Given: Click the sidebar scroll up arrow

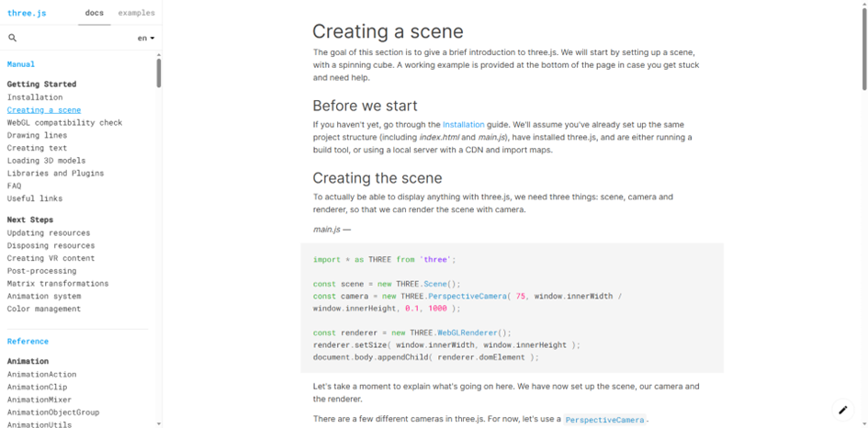Looking at the screenshot, I should pyautogui.click(x=159, y=55).
